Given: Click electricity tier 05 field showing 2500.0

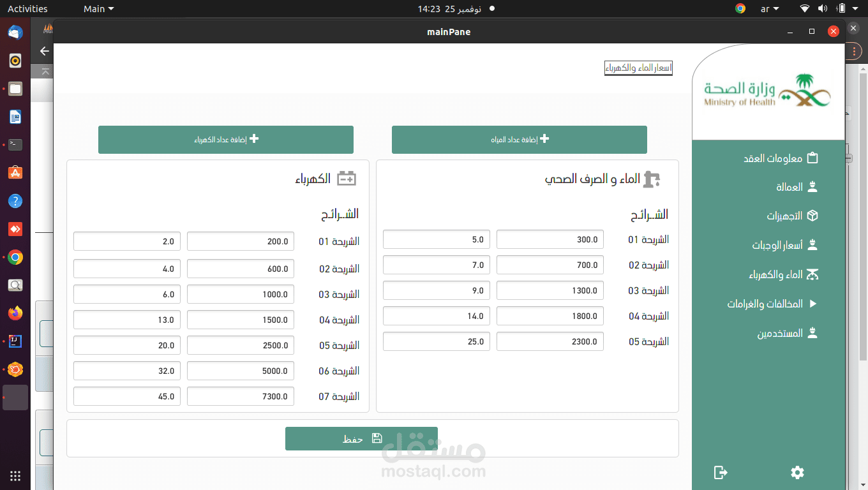Looking at the screenshot, I should click(241, 346).
